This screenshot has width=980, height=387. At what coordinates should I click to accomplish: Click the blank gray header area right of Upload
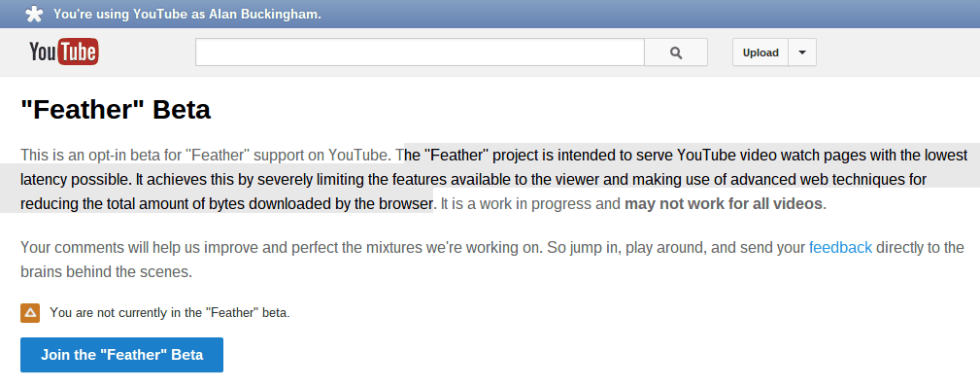(898, 53)
